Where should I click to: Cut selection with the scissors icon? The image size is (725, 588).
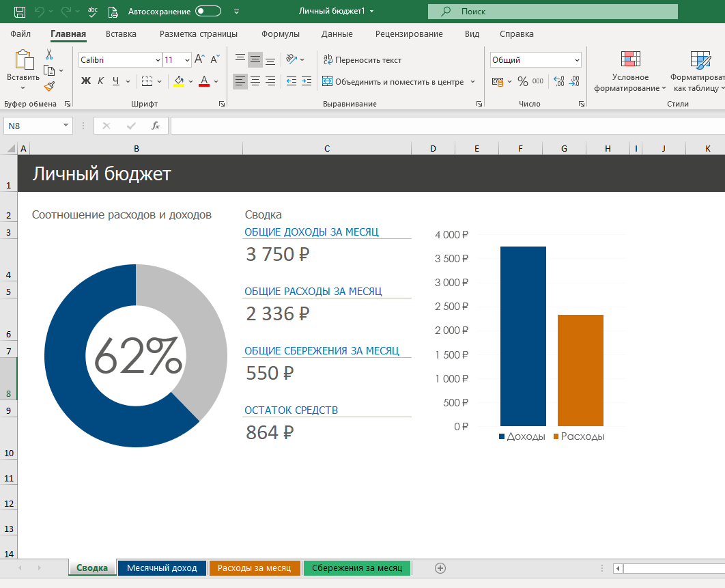(49, 54)
